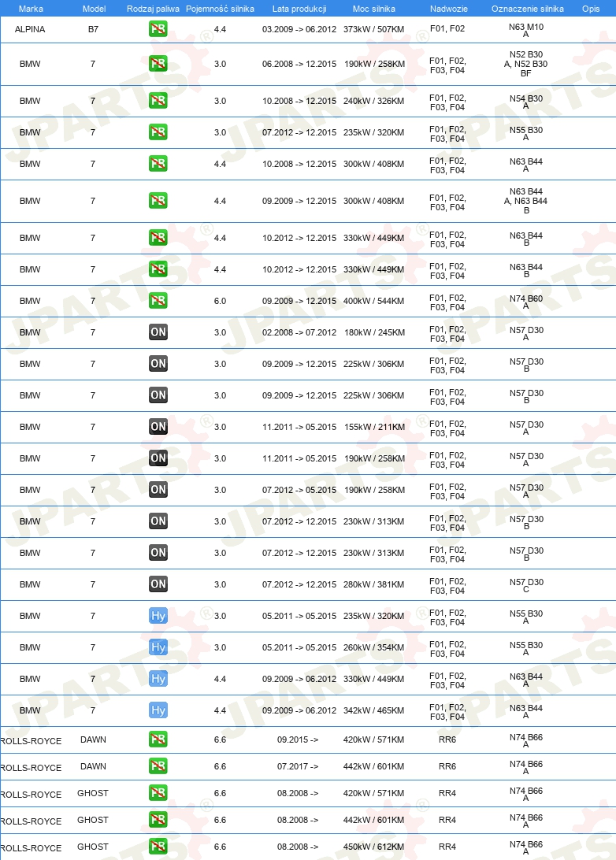Image resolution: width=616 pixels, height=860 pixels.
Task: Select the Hy icon in the 09.2009 330kW / 449KM row
Action: 158,679
